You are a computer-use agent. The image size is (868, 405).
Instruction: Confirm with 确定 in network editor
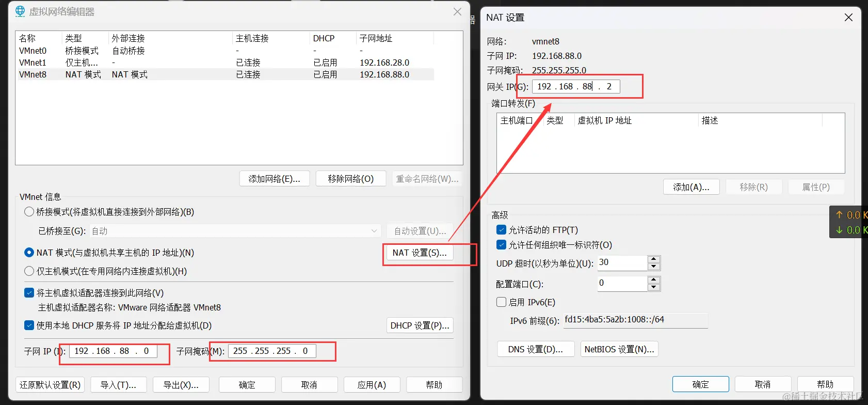click(x=247, y=385)
